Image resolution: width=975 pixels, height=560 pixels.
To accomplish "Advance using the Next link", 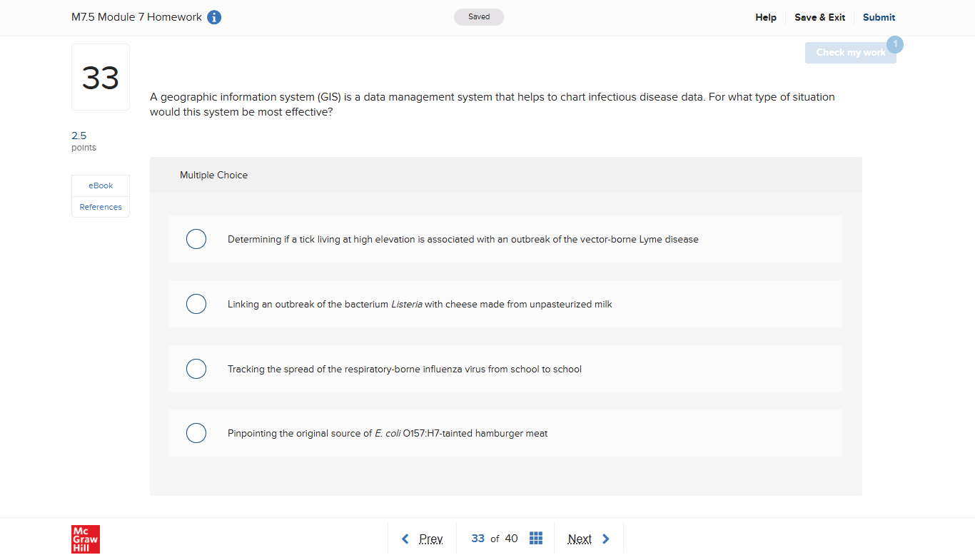I will tap(579, 538).
